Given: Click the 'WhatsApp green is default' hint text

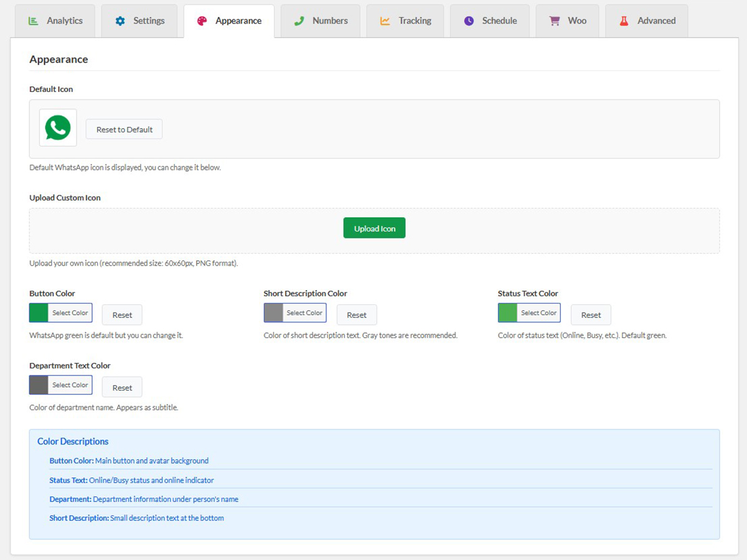Looking at the screenshot, I should (x=106, y=335).
